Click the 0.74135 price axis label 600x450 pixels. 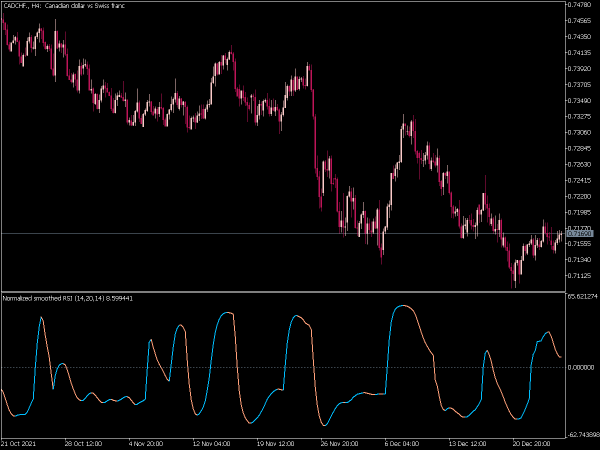click(580, 52)
